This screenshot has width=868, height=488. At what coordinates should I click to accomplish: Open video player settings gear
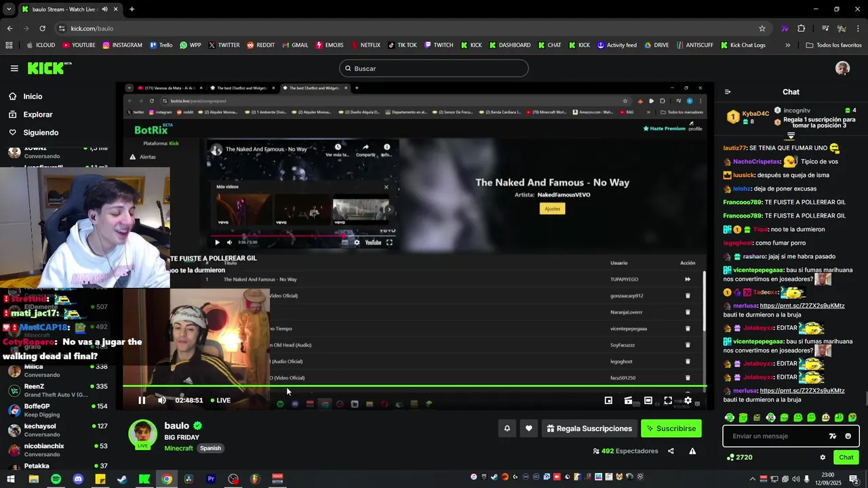click(688, 401)
